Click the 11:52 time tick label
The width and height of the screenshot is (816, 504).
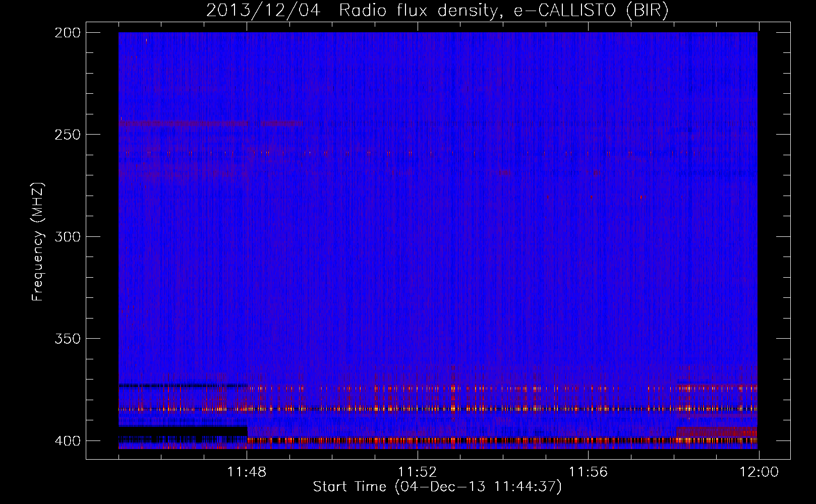pyautogui.click(x=417, y=472)
